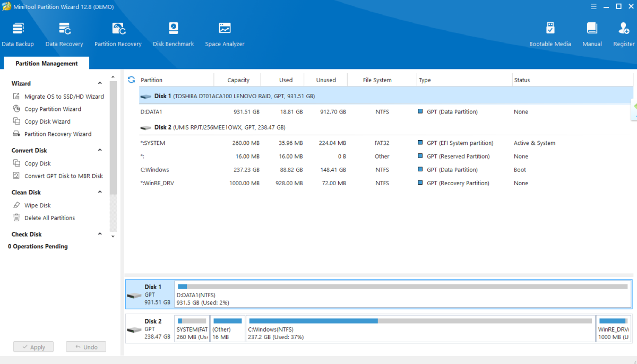637x364 pixels.
Task: Select the Disk 2 drive icon in the disk map
Action: (134, 330)
